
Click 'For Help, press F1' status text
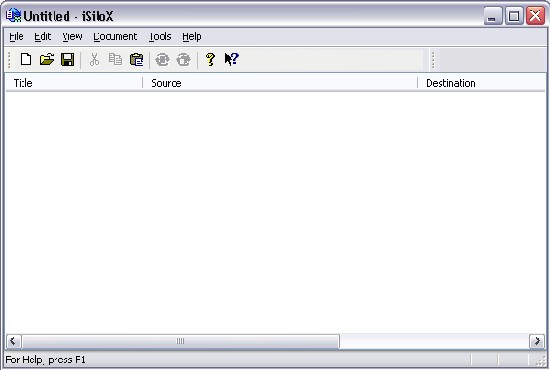point(45,360)
